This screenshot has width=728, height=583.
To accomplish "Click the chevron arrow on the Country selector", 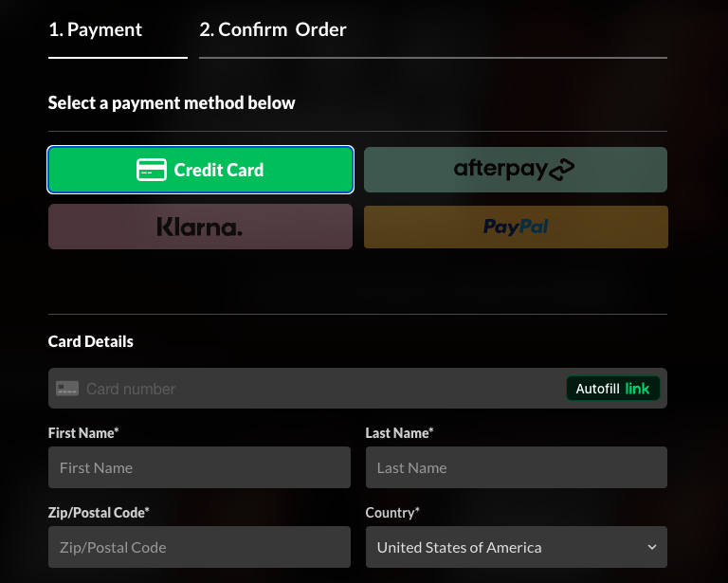I will tap(652, 547).
